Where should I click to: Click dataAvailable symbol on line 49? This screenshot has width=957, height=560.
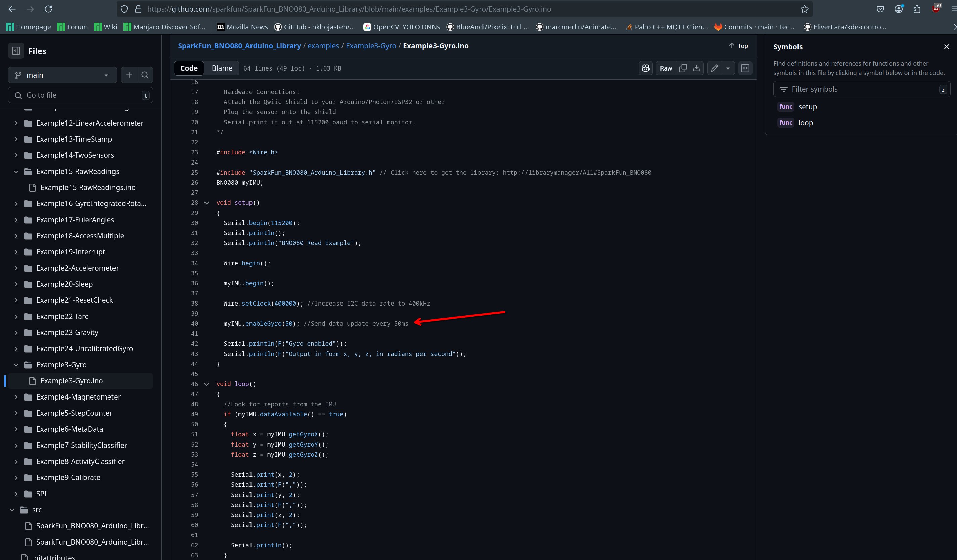(283, 414)
